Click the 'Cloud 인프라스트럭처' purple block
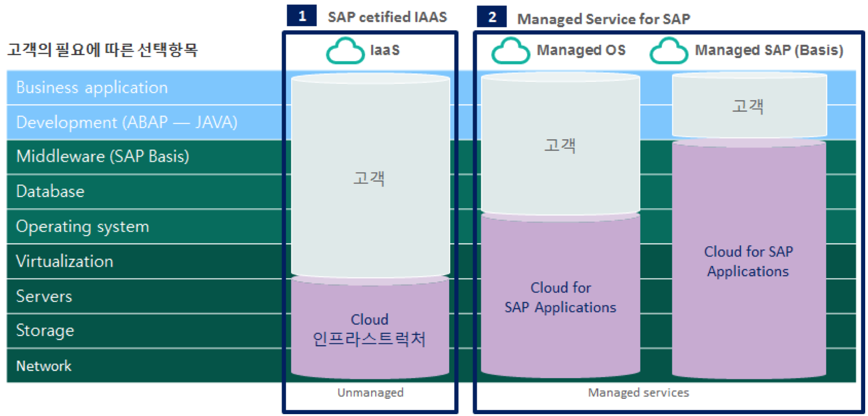This screenshot has height=416, width=868. [370, 330]
